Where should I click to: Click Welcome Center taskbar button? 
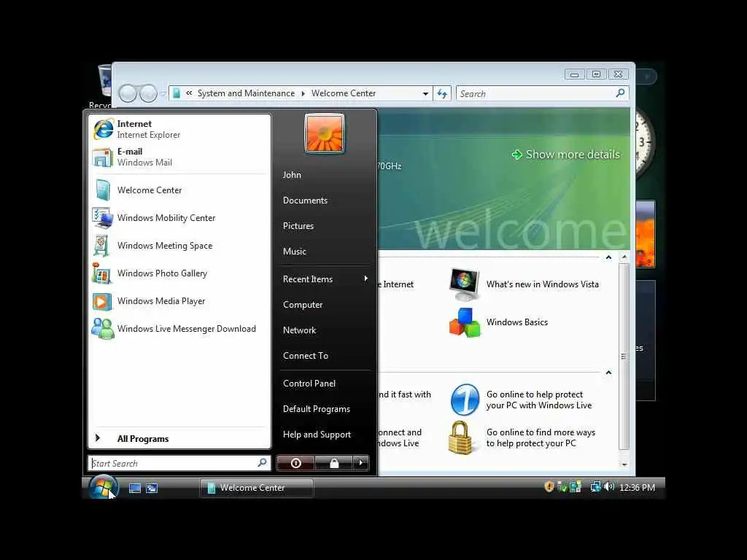(256, 488)
